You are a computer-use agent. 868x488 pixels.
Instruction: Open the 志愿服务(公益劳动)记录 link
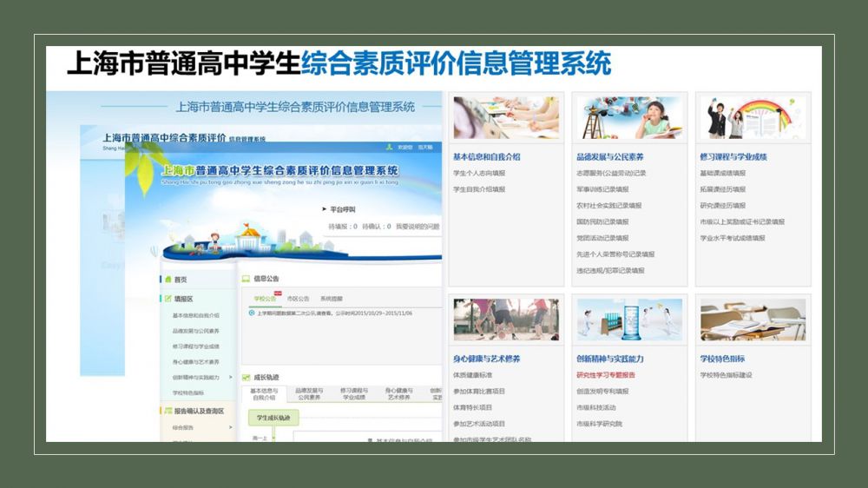pos(611,174)
